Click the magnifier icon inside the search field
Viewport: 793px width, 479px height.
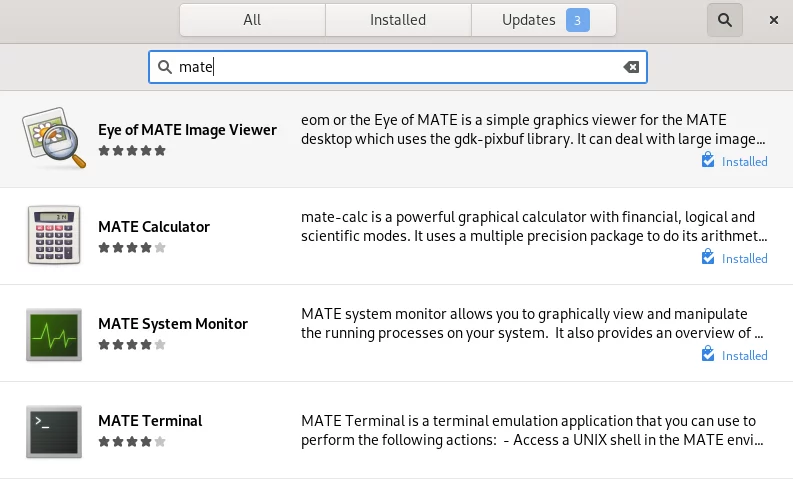(165, 67)
